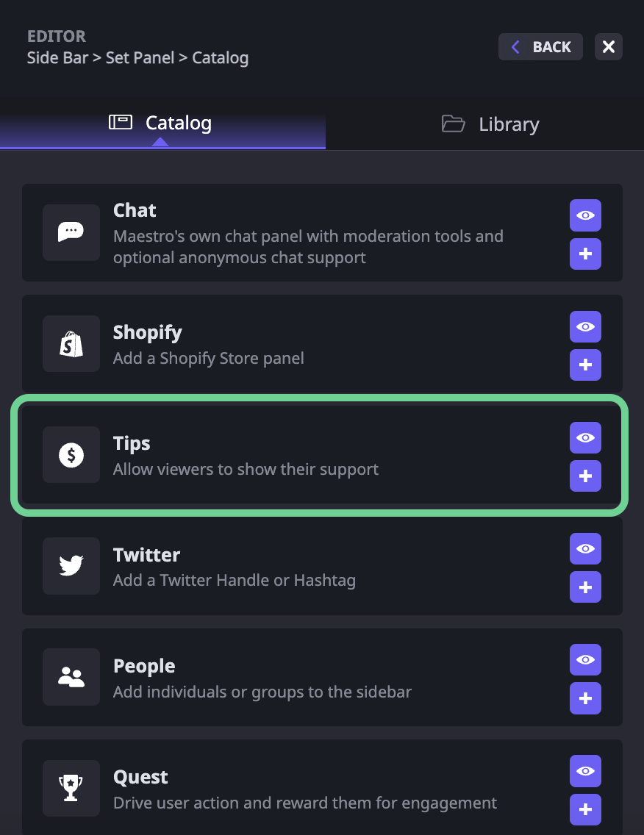Preview the Chat panel with the eye toggle

pos(585,215)
